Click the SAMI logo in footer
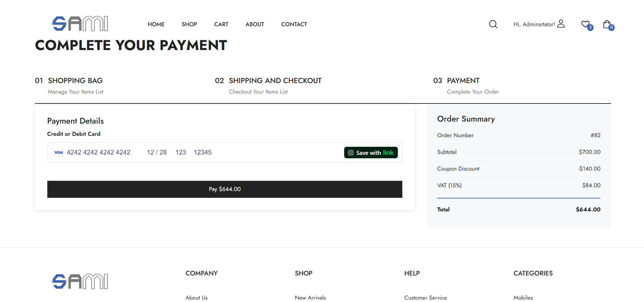Screen dimensions: 644x302 (80, 282)
